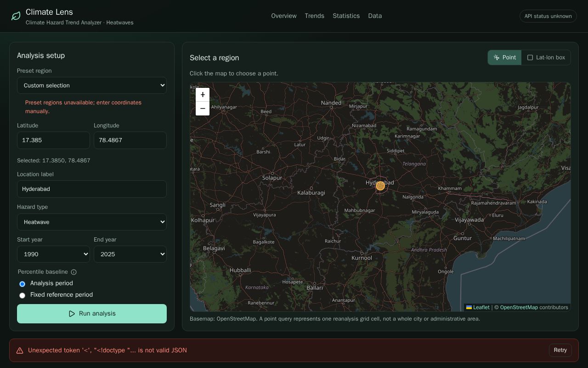Click Vijayawada on the map

point(469,220)
